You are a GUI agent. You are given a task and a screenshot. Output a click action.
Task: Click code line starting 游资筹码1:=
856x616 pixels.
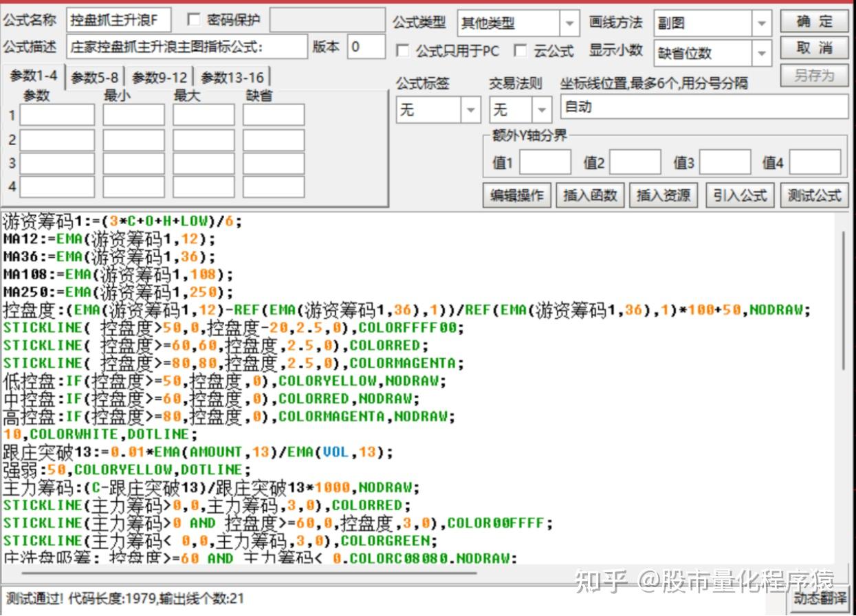[123, 221]
